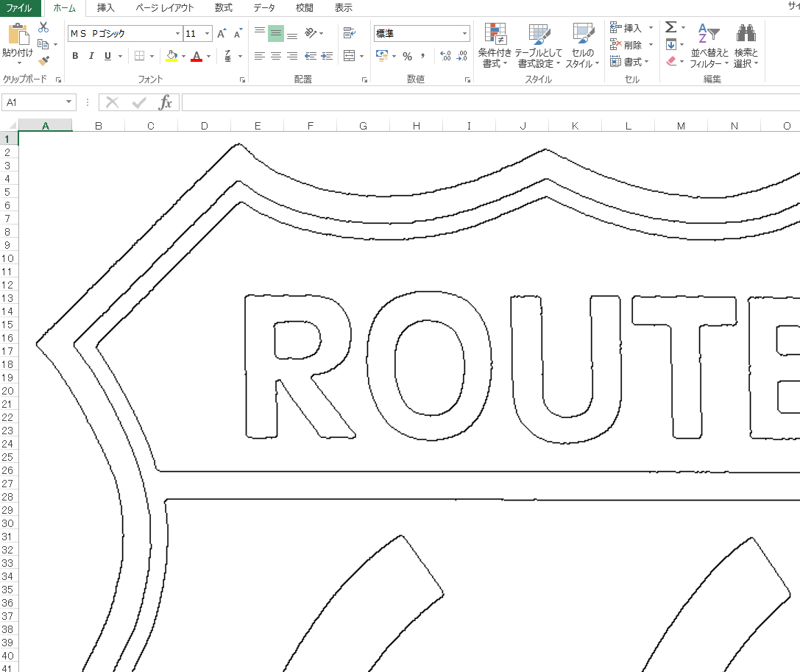Decrease indent in the alignment group
The height and width of the screenshot is (672, 800).
[310, 56]
